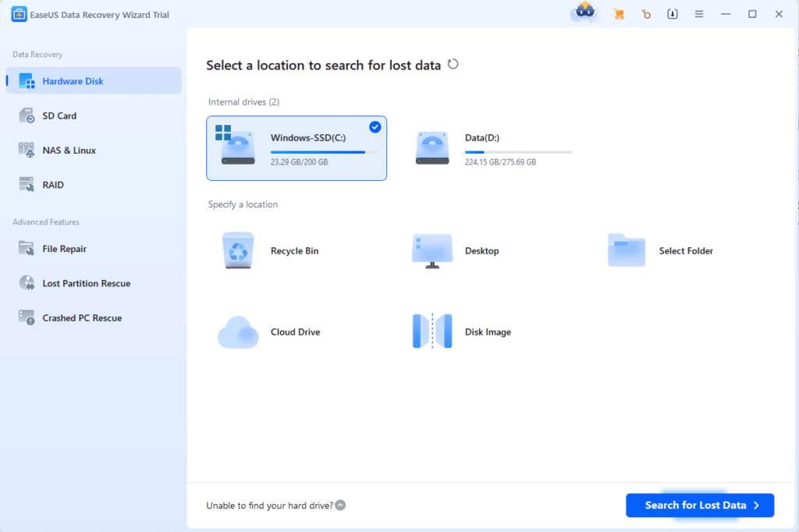Screen dimensions: 799x532
Task: Uncheck the Windows-SSD(C:) drive checkmark
Action: point(375,127)
